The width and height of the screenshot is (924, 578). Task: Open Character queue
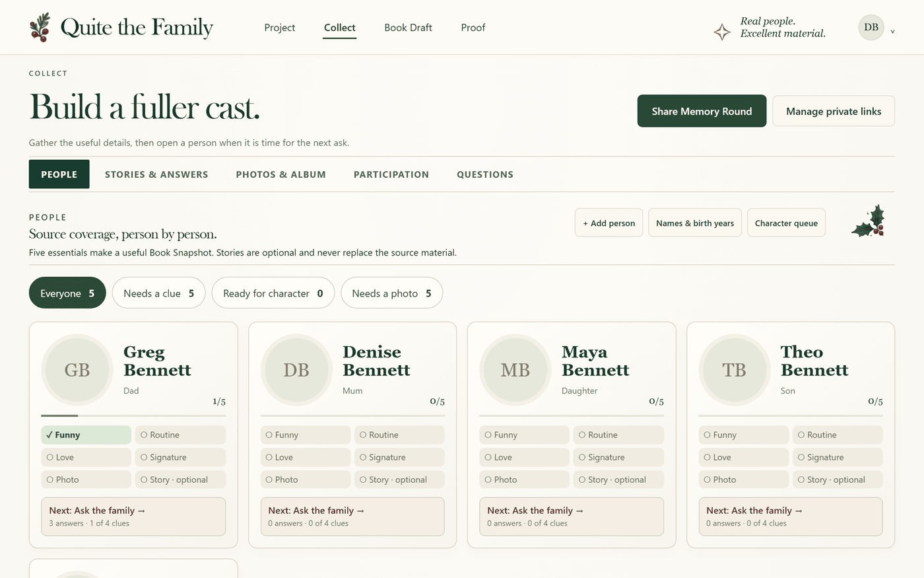coord(786,223)
